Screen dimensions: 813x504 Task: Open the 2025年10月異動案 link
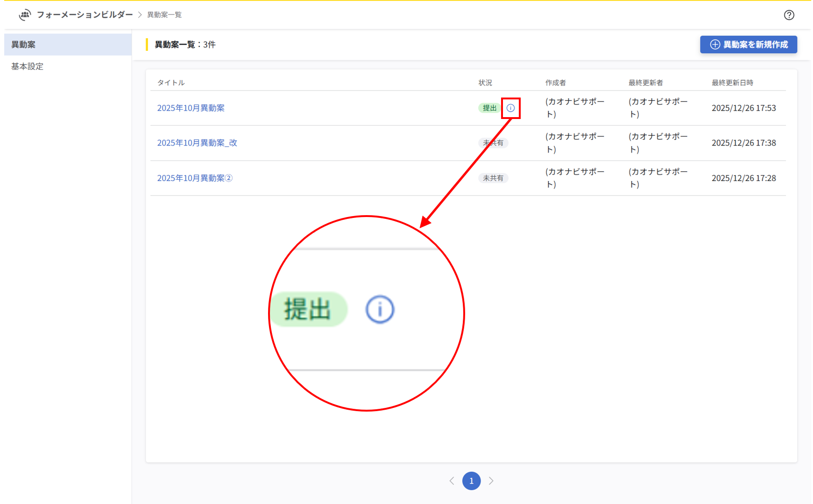(x=191, y=108)
